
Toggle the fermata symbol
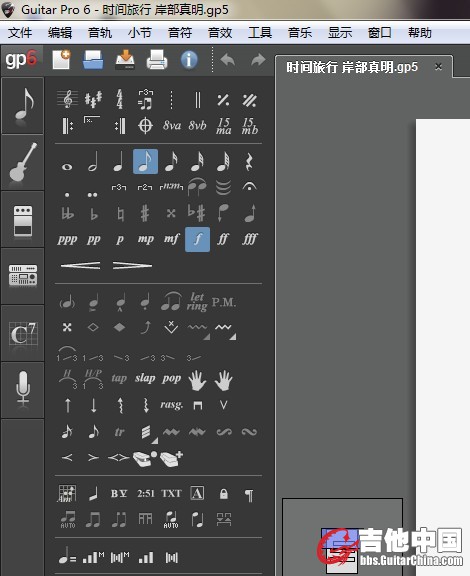[250, 187]
